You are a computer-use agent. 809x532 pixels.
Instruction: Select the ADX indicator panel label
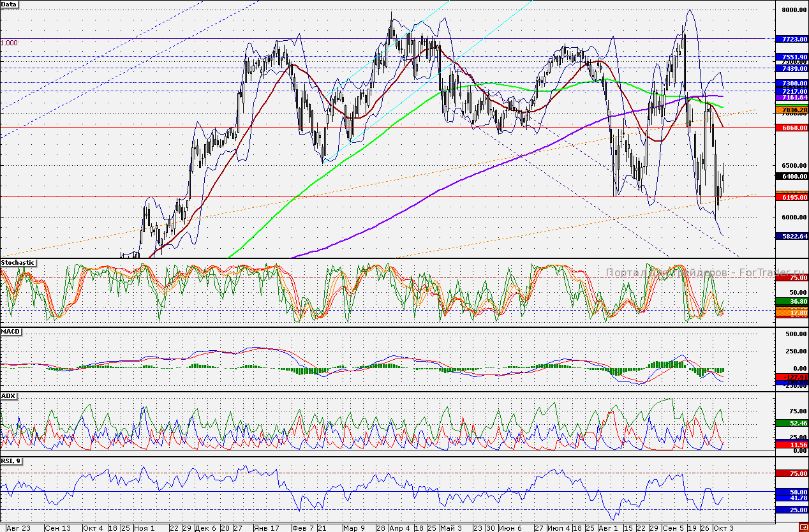[x=8, y=395]
